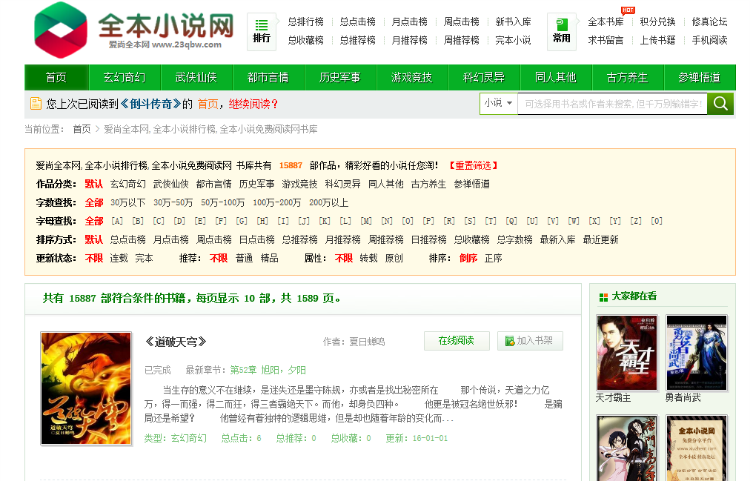Open 求书留言 link in header

[x=606, y=40]
